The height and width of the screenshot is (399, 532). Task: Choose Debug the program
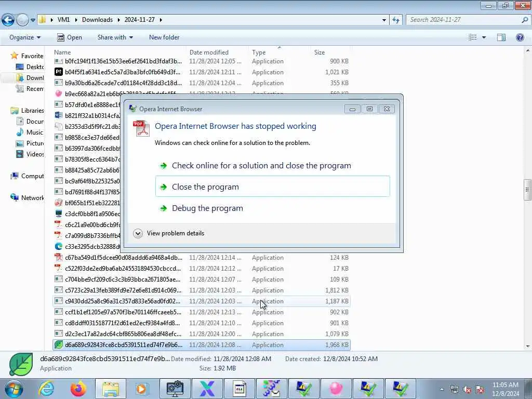point(272,208)
